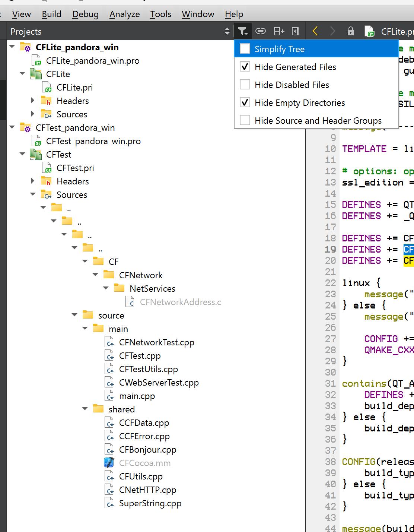Expand Sources under CFLite
Image resolution: width=414 pixels, height=532 pixels.
click(33, 114)
